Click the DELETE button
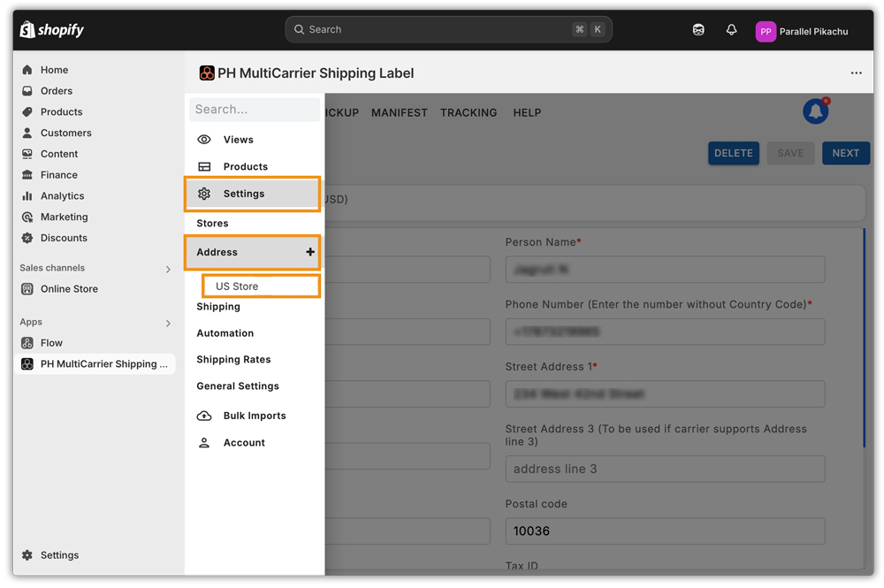This screenshot has width=884, height=588. click(734, 153)
